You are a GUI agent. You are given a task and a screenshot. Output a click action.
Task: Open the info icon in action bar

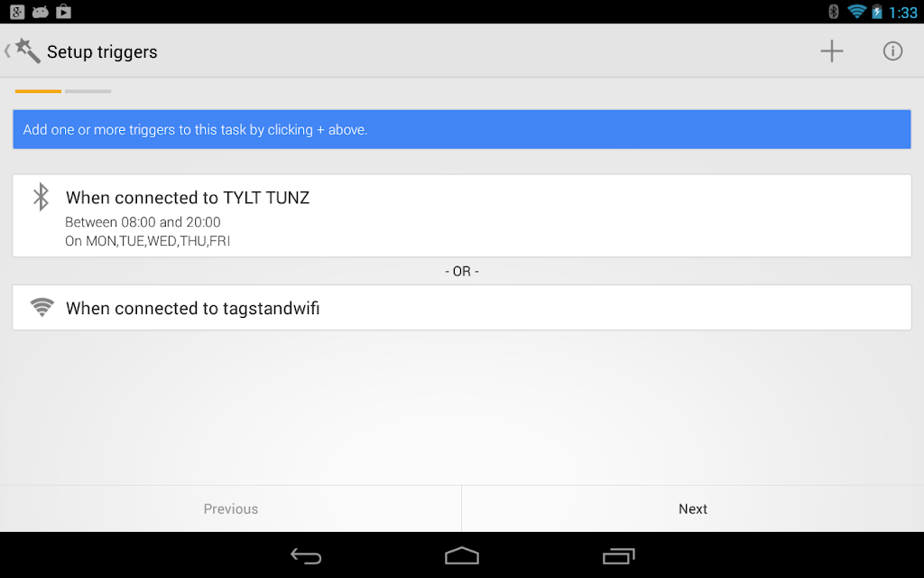892,51
